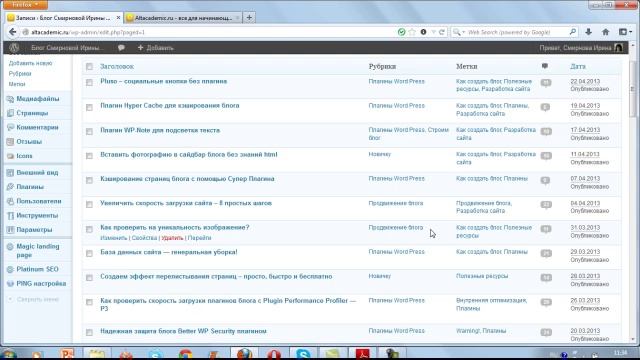
Task: Tick checkbox for Вставить фотографию post
Action: tap(89, 156)
